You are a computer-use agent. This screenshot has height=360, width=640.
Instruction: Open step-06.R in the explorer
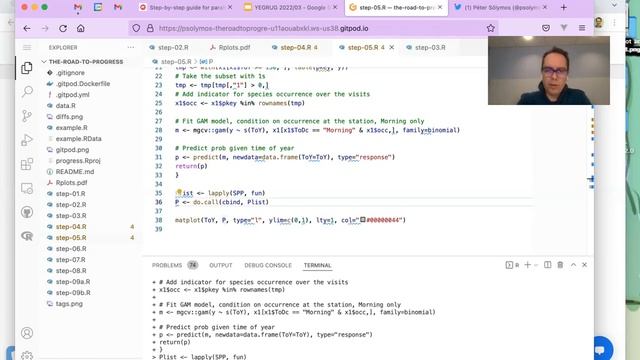(x=71, y=249)
